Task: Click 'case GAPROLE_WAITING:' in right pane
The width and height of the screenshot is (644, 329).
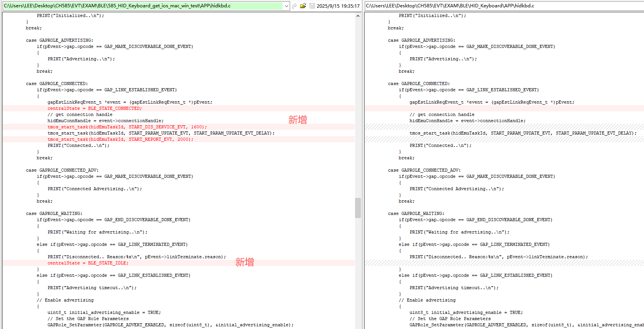Action: click(416, 213)
